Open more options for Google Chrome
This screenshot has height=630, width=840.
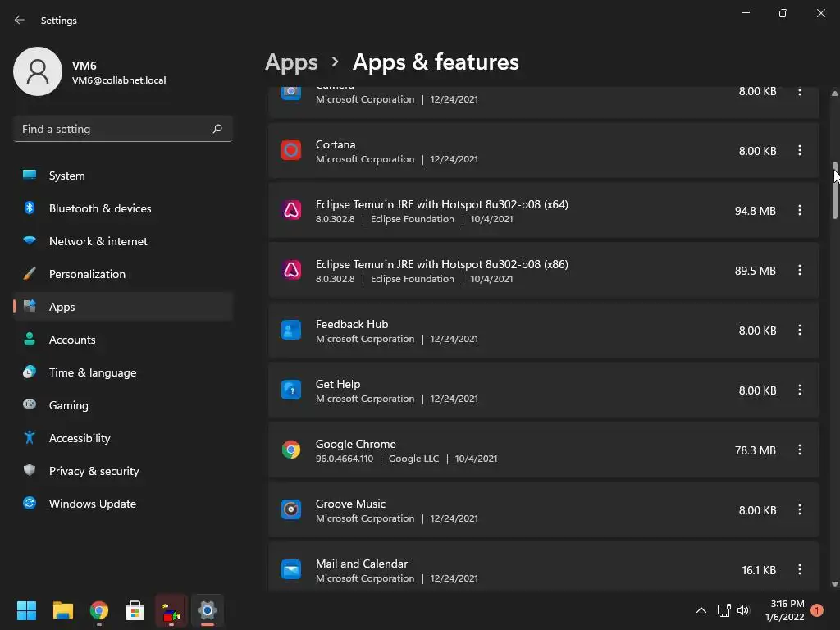[800, 450]
